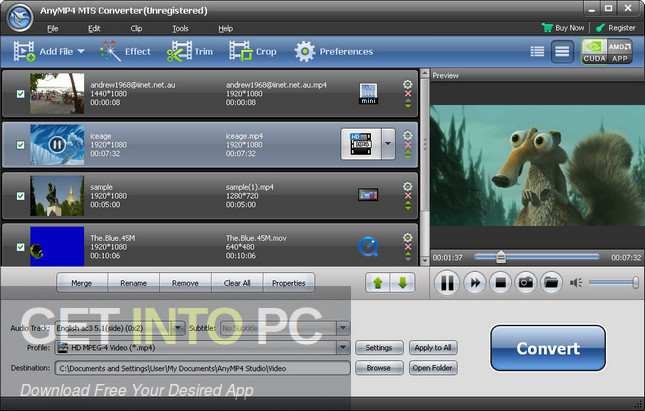Click the file list scrollbar up arrow
Image resolution: width=645 pixels, height=411 pixels.
tap(425, 74)
